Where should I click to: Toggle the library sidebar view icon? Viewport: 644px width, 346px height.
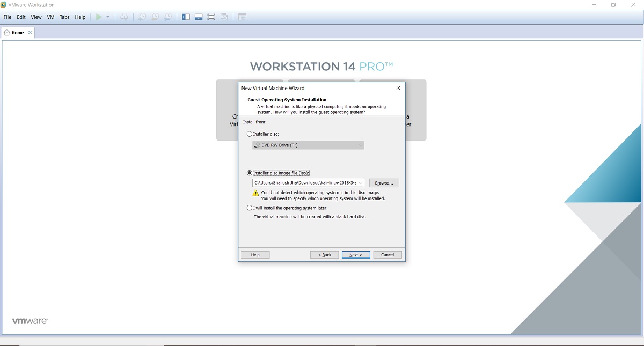point(186,17)
